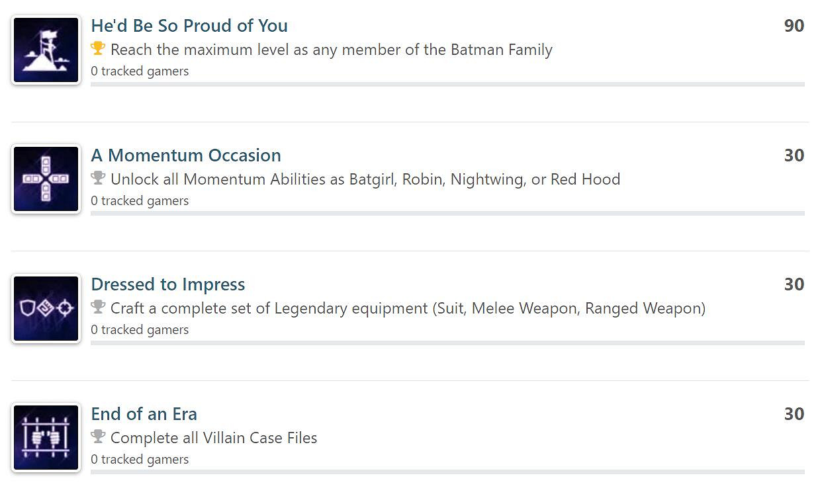The image size is (822, 504).
Task: Open the A Momentum Occasion title link
Action: pyautogui.click(x=186, y=155)
